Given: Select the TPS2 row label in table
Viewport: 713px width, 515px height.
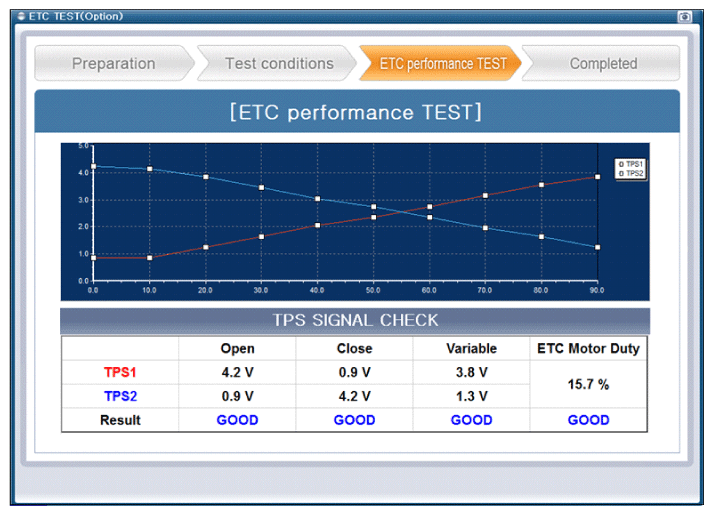Looking at the screenshot, I should point(120,396).
